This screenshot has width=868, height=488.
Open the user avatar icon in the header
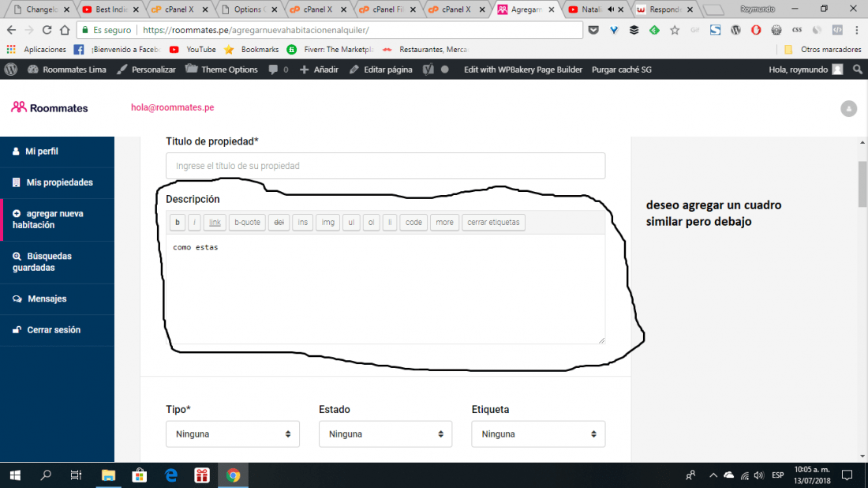pyautogui.click(x=848, y=108)
